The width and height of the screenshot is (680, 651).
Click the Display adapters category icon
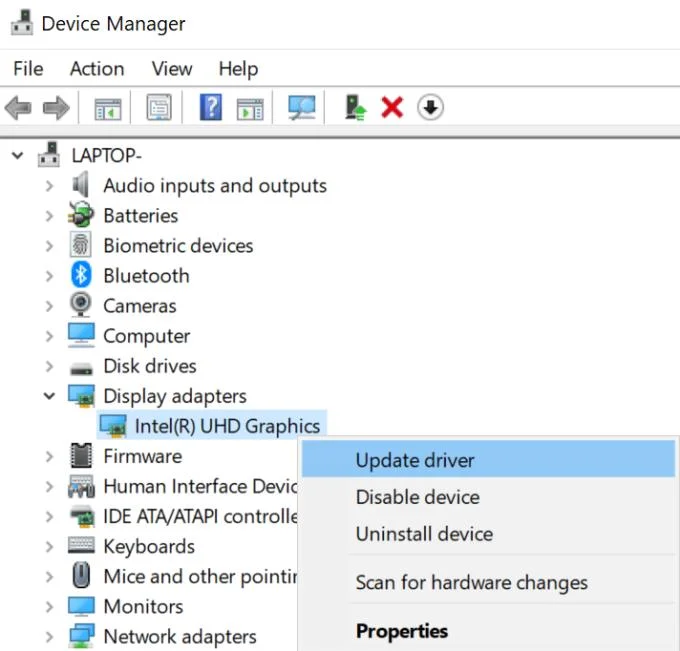pos(81,396)
